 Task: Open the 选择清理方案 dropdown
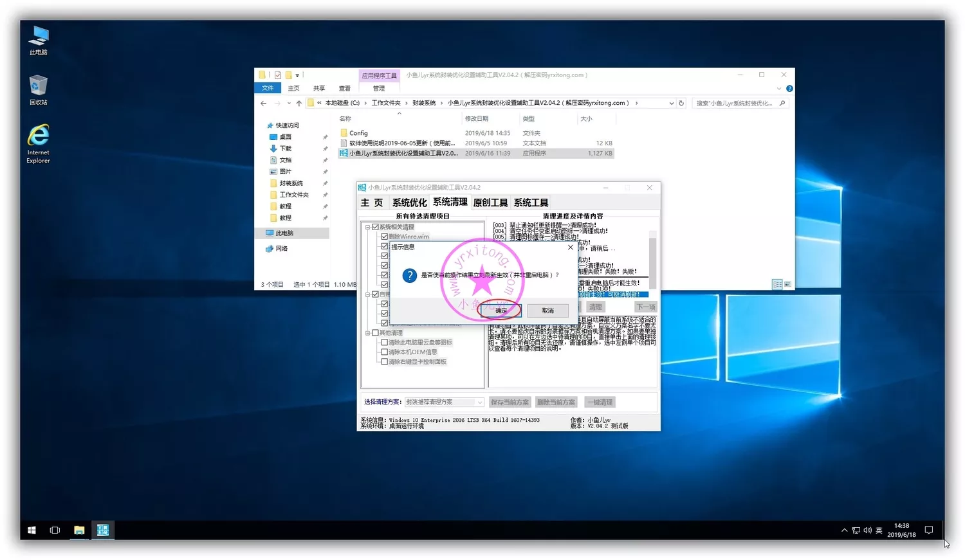tap(479, 402)
